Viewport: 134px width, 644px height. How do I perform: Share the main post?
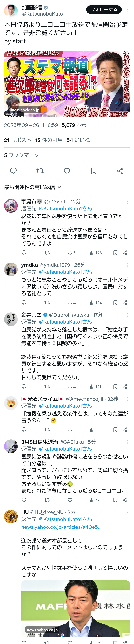coord(120,171)
